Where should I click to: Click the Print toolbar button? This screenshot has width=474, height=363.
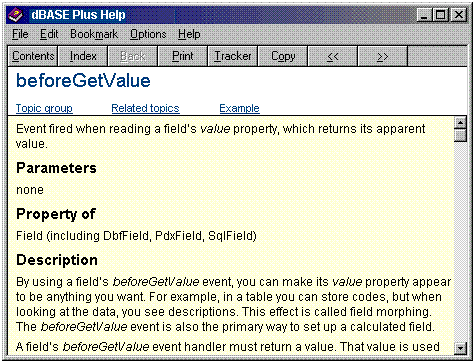pos(183,56)
